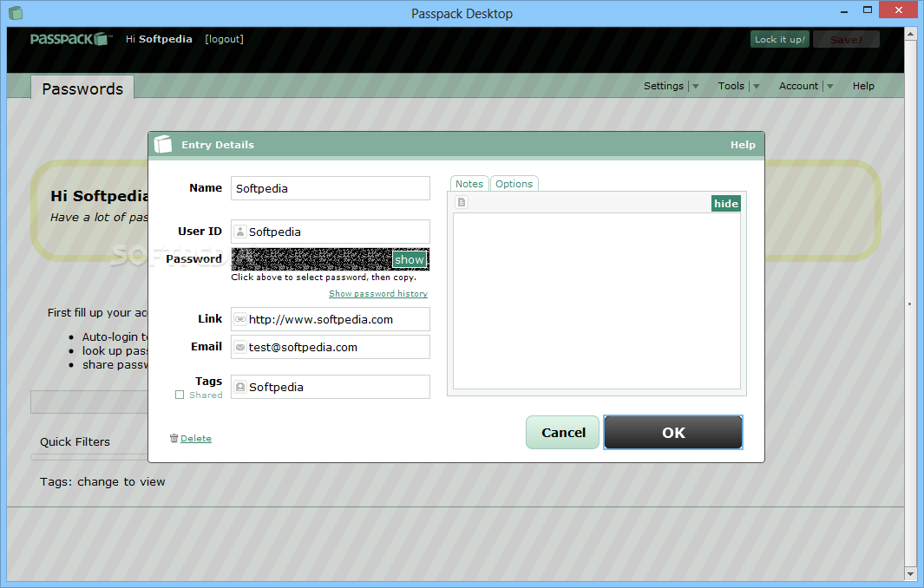Click the logout link

click(x=224, y=39)
